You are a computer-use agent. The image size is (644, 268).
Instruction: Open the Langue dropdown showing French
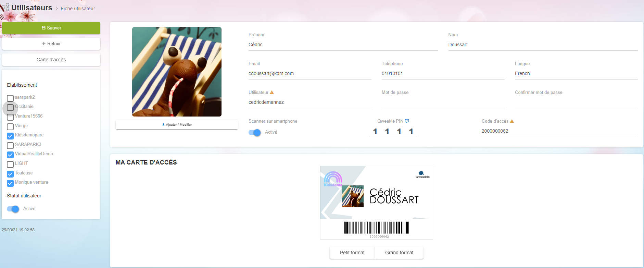click(576, 74)
